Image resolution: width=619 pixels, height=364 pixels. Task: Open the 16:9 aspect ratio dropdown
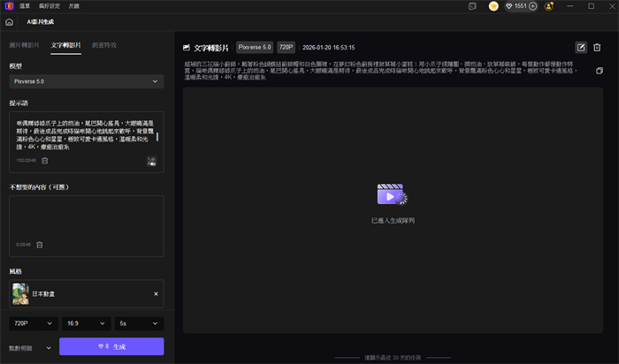pos(86,323)
